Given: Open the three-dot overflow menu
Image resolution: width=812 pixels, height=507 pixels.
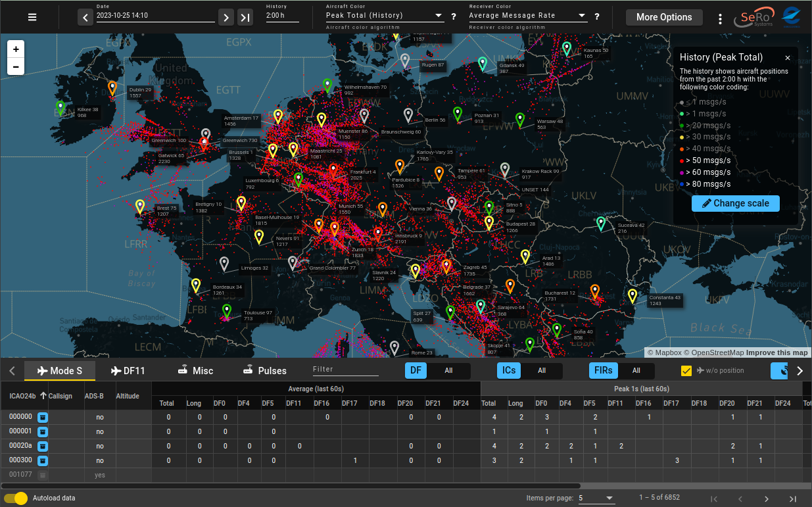Looking at the screenshot, I should [x=721, y=18].
